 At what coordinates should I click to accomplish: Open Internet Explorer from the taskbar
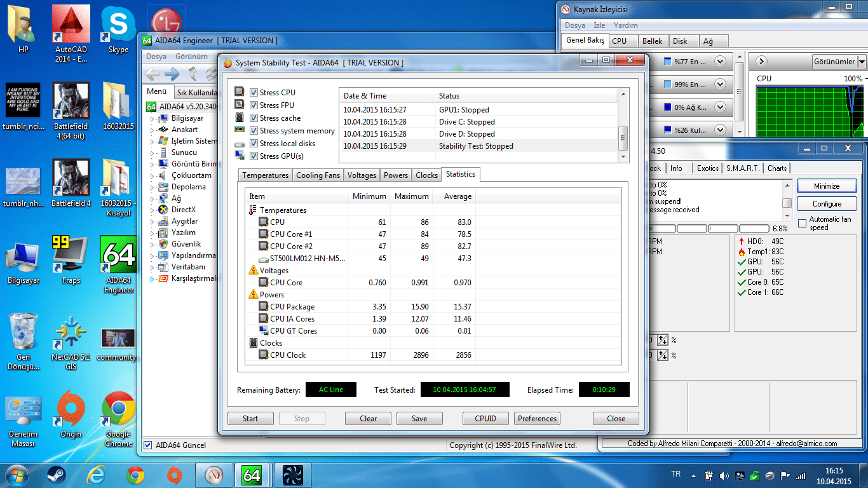pos(96,475)
